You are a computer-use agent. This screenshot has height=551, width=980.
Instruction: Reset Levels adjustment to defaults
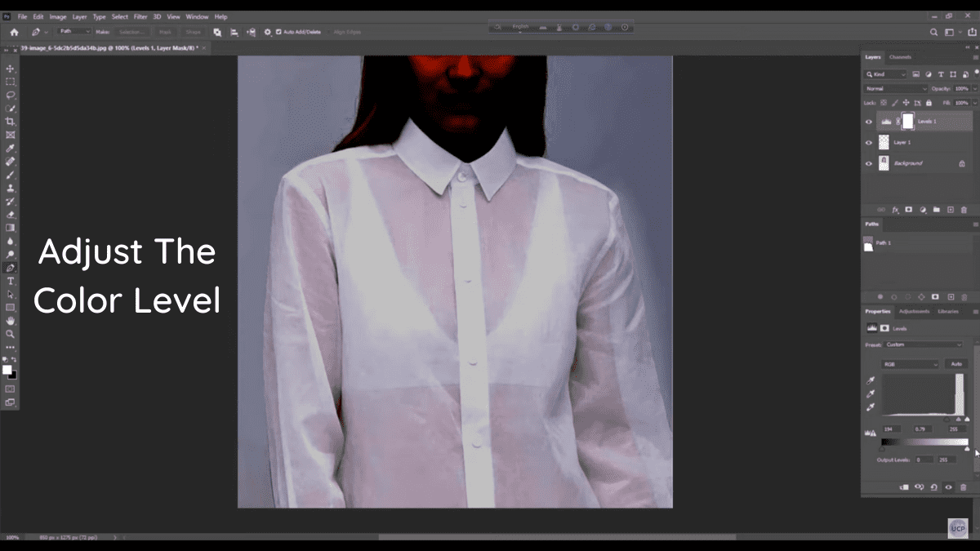(x=933, y=487)
